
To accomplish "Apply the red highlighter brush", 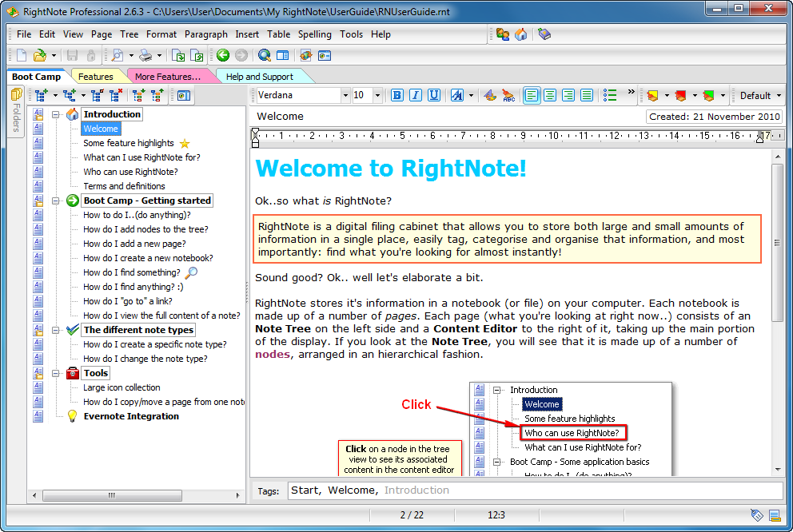I will [x=681, y=96].
